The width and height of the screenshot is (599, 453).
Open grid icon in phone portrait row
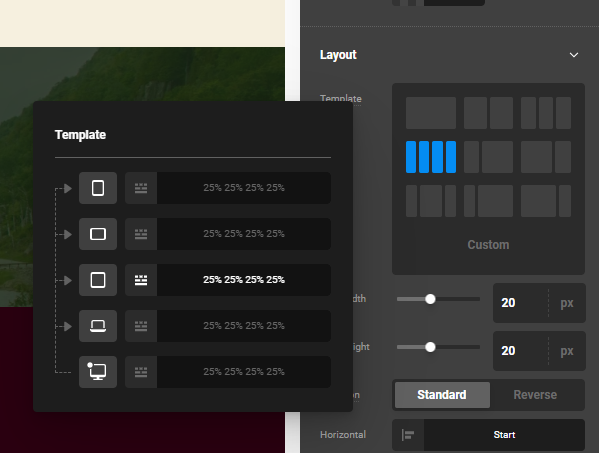click(141, 188)
